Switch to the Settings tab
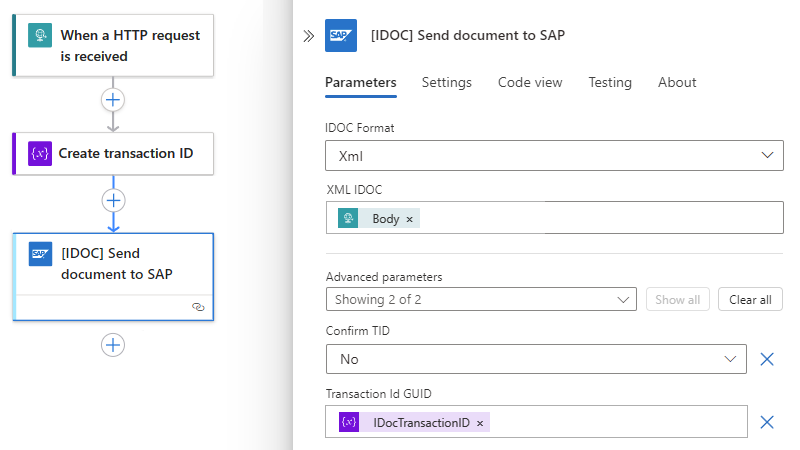This screenshot has width=800, height=450. tap(447, 82)
